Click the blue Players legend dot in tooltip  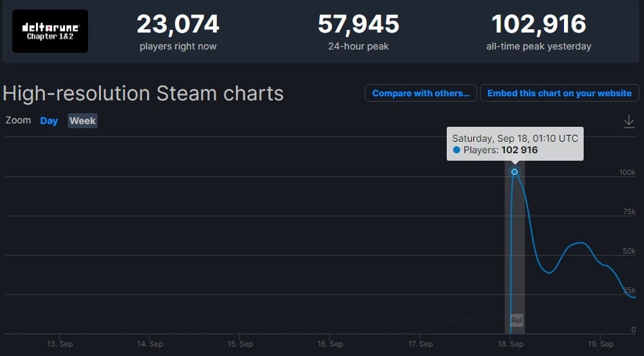pyautogui.click(x=456, y=150)
